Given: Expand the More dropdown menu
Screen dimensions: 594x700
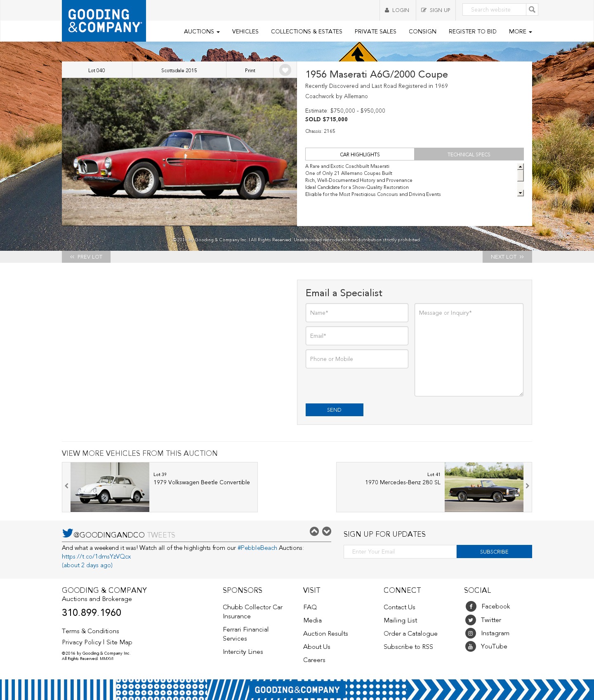Looking at the screenshot, I should [520, 31].
